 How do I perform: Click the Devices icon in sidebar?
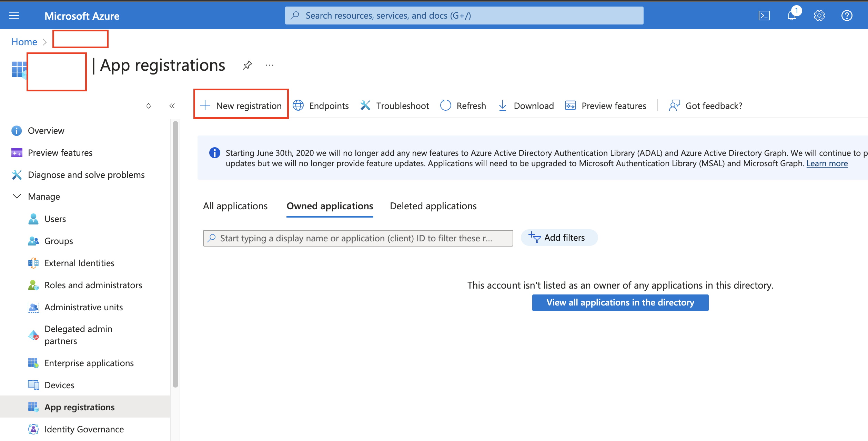pos(33,385)
